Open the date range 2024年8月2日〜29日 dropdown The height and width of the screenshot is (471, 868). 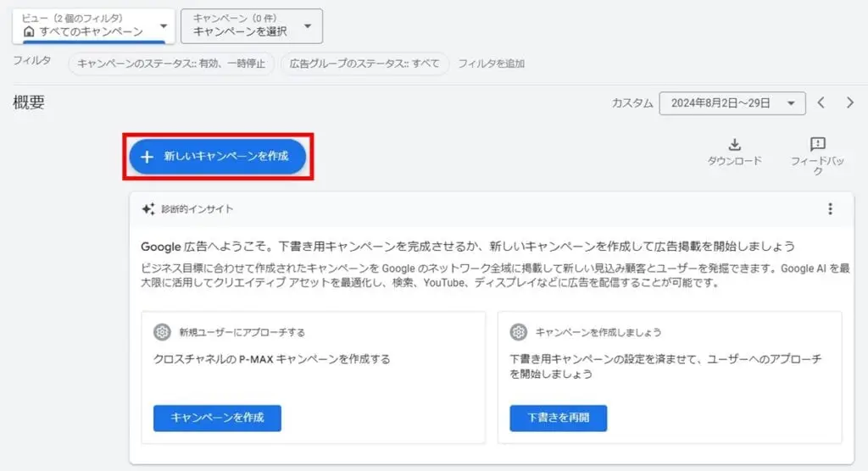click(732, 103)
